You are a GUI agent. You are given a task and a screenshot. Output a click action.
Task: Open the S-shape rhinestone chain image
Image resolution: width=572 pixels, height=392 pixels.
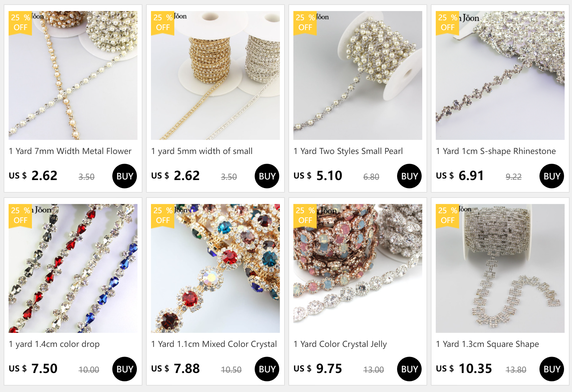500,75
